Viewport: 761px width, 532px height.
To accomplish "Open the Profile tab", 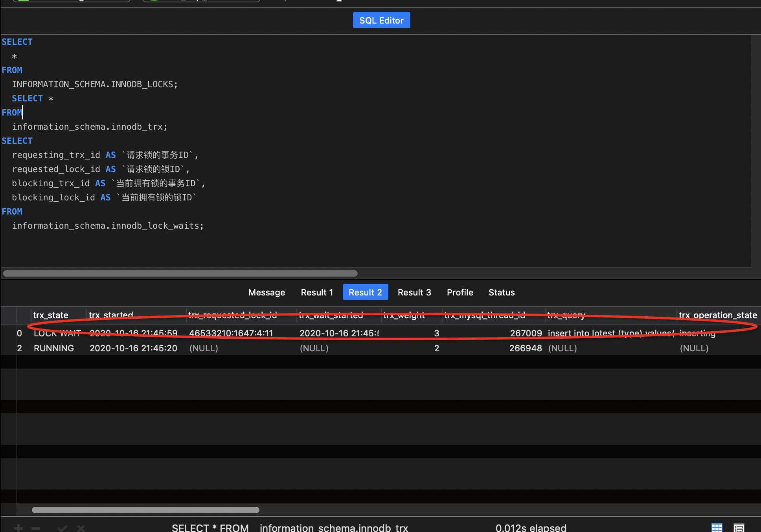I will click(460, 292).
